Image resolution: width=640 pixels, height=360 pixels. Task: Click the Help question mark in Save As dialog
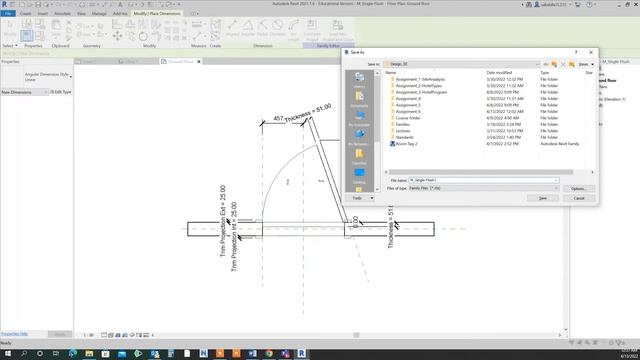(576, 52)
